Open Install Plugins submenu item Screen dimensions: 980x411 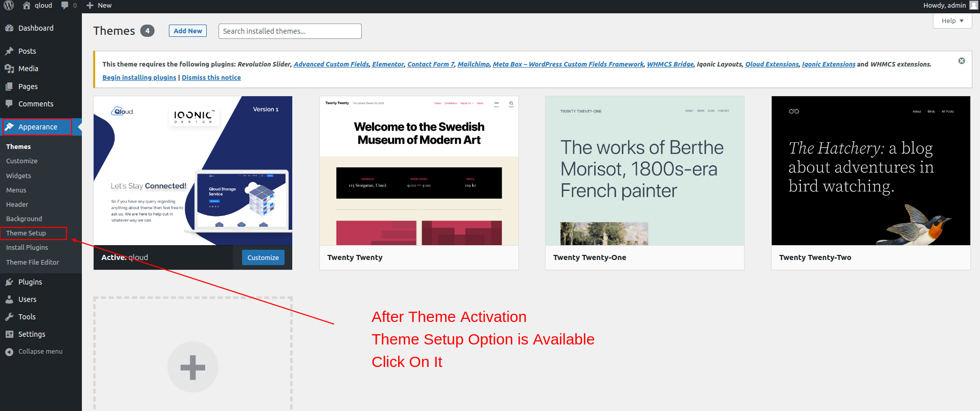(27, 248)
